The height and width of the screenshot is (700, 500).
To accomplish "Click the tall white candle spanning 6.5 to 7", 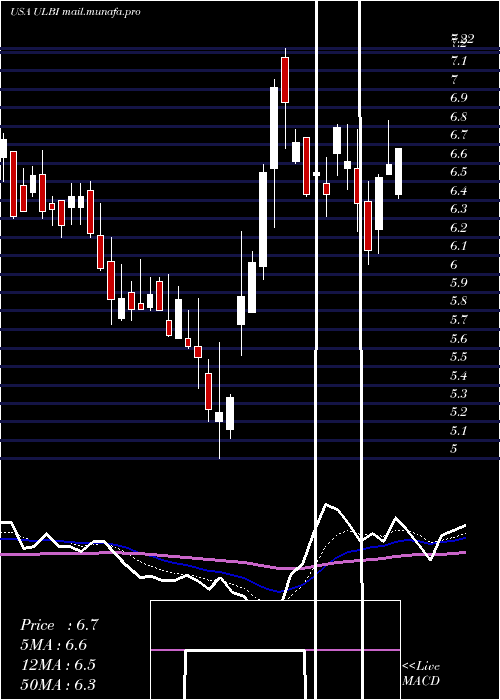I will [274, 128].
